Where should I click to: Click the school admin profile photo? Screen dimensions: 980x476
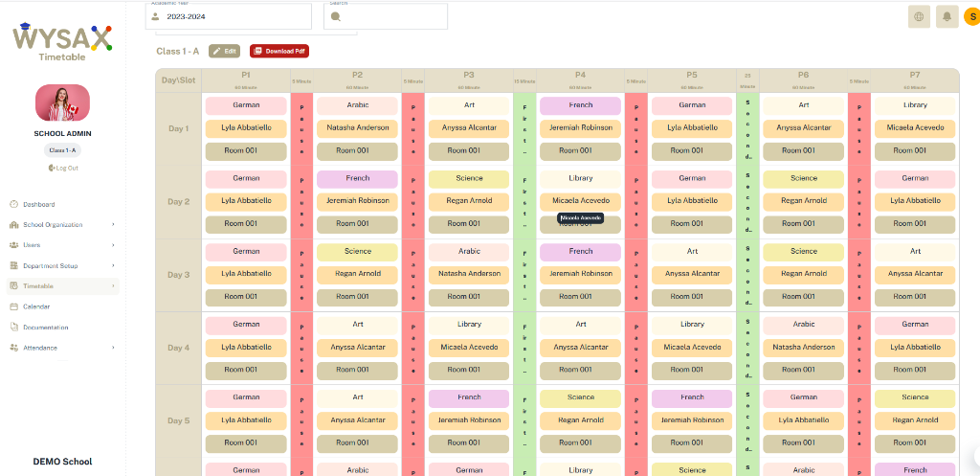(62, 102)
